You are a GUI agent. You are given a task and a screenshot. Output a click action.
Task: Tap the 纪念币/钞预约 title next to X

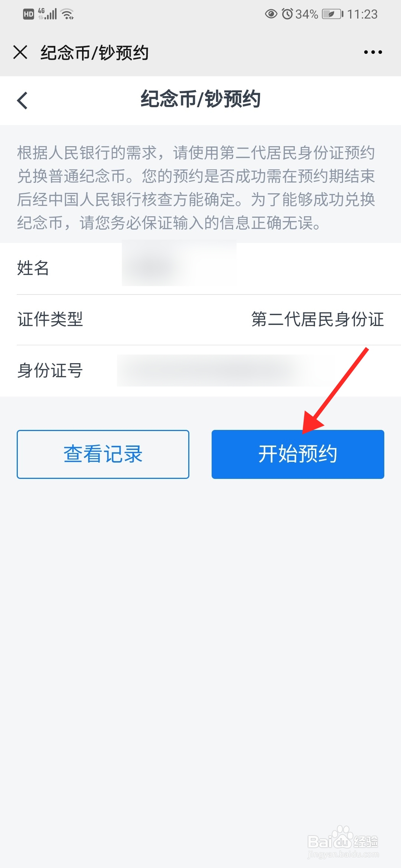coord(95,53)
